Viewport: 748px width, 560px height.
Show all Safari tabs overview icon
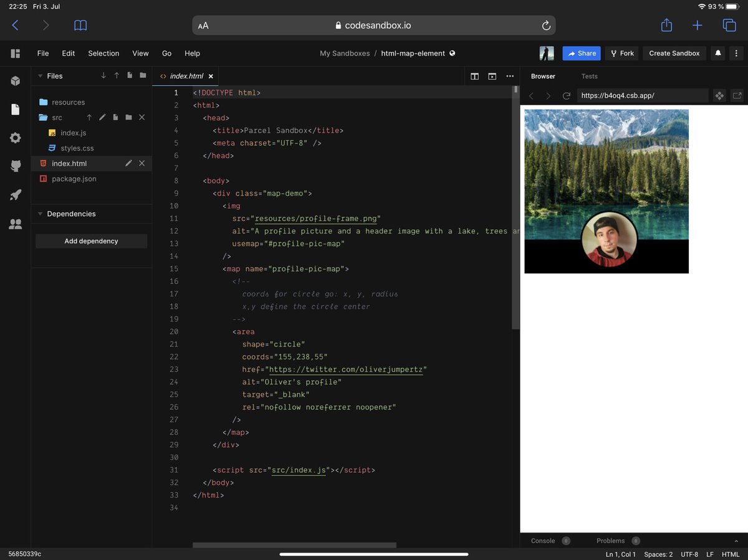729,26
